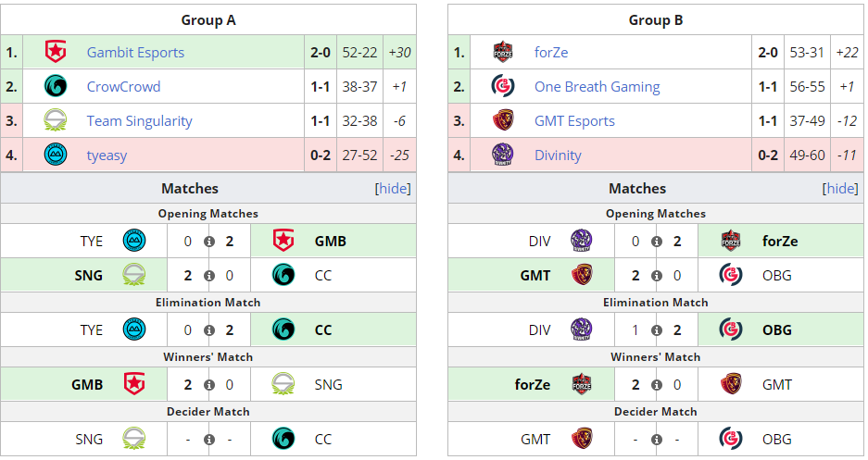Click the GMT vs OBG decider match info
868x460 pixels.
656,440
